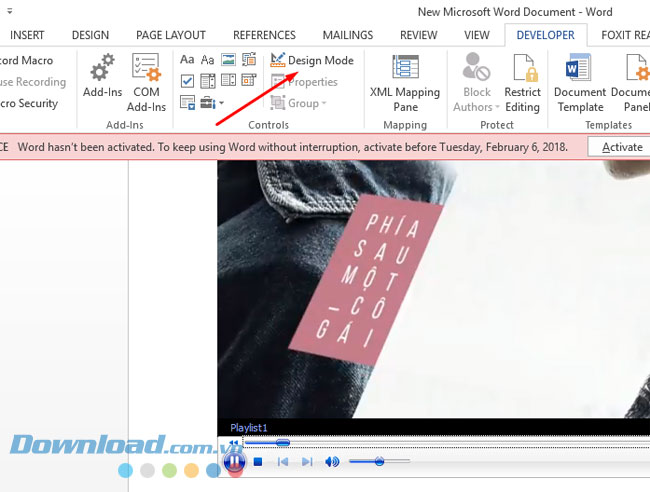Open COM Add-Ins dialog
The image size is (650, 492).
(x=146, y=83)
